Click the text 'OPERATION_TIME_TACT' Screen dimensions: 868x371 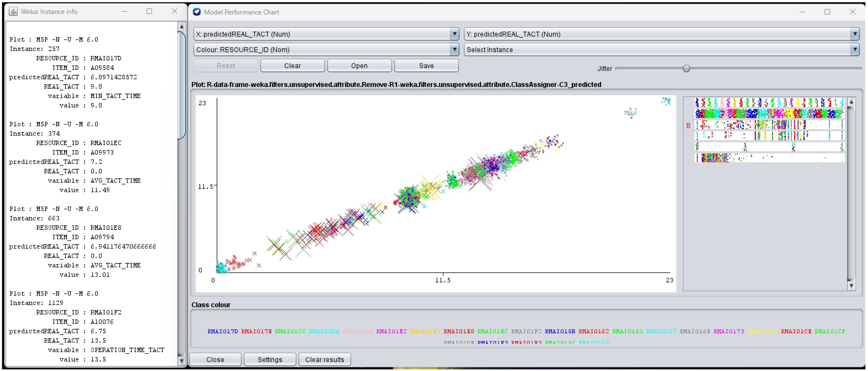(127, 350)
